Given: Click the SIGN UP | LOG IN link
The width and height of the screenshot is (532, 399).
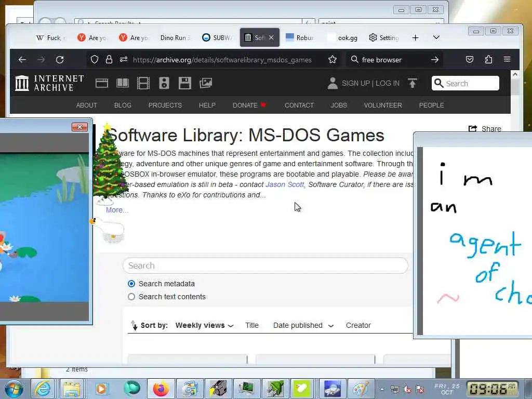Looking at the screenshot, I should pyautogui.click(x=370, y=83).
